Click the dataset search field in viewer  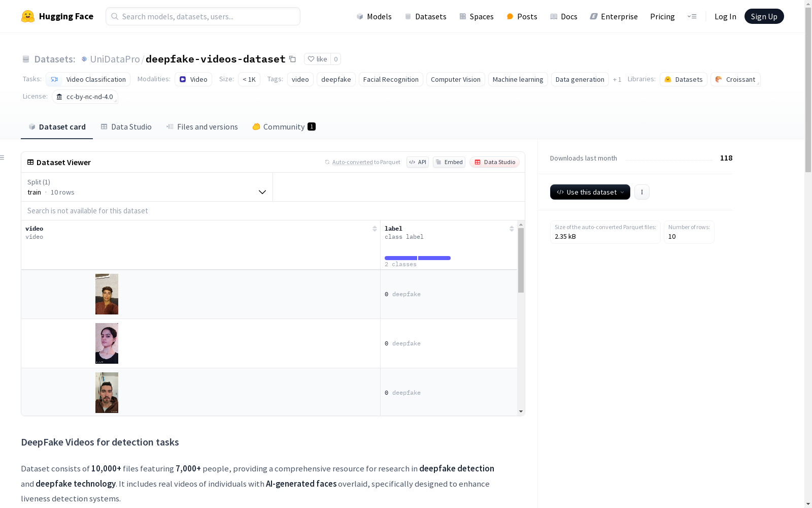pyautogui.click(x=273, y=211)
